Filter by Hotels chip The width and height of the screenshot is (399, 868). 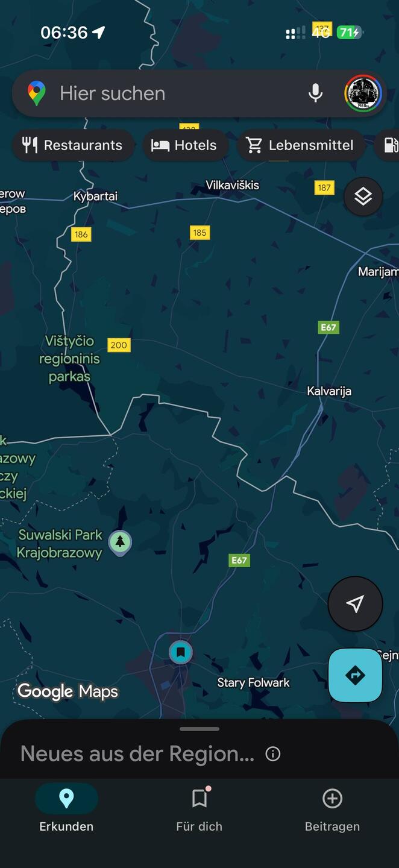[186, 145]
